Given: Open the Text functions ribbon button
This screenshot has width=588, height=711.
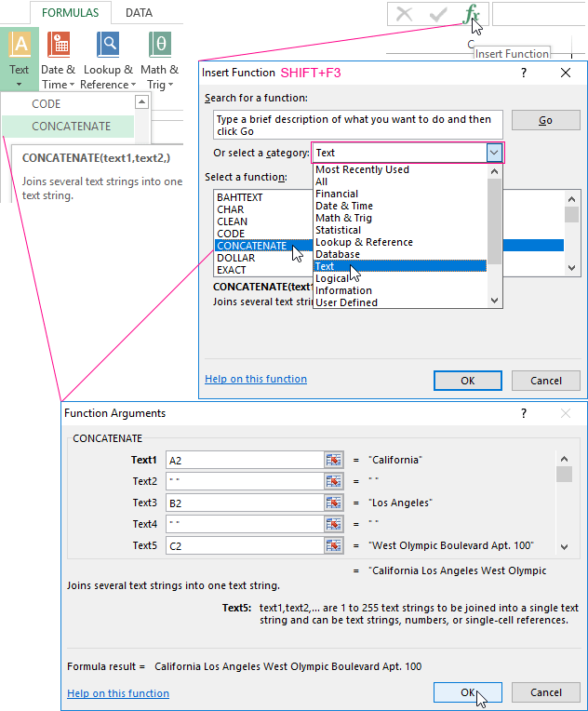Looking at the screenshot, I should click(19, 59).
